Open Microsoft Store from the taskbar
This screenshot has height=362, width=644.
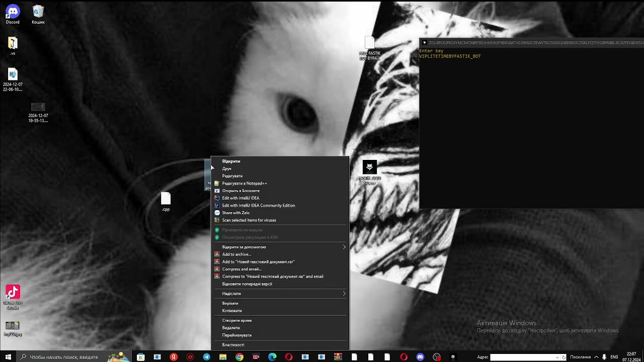click(x=141, y=357)
